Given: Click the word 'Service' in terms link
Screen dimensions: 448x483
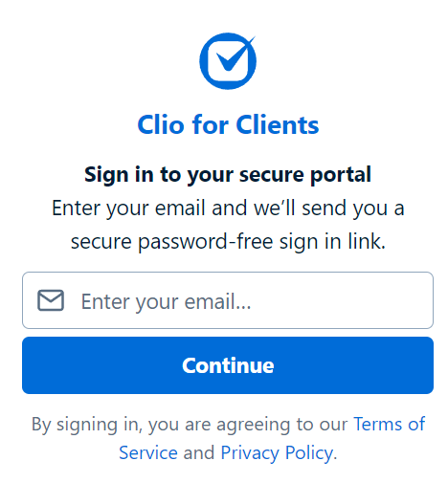Looking at the screenshot, I should (x=148, y=452).
